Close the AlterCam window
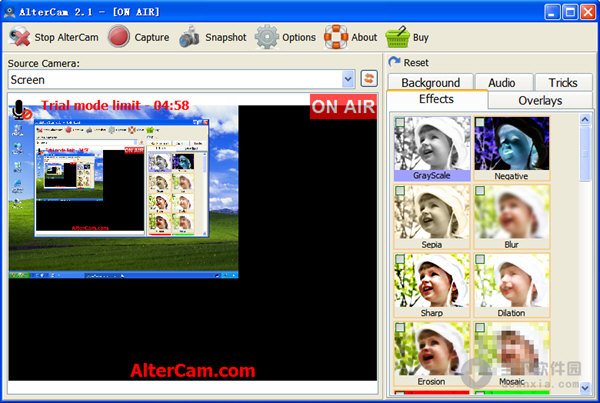This screenshot has width=600, height=403. [587, 12]
